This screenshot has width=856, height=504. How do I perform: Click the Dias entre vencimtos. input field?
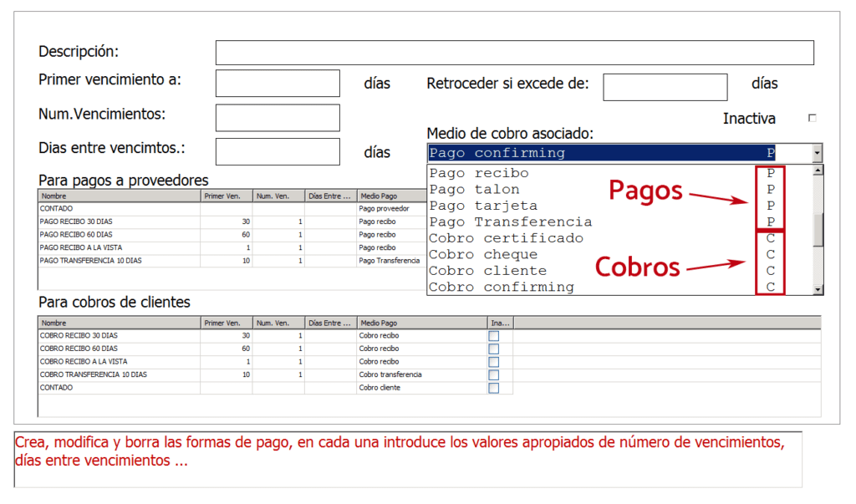point(278,152)
